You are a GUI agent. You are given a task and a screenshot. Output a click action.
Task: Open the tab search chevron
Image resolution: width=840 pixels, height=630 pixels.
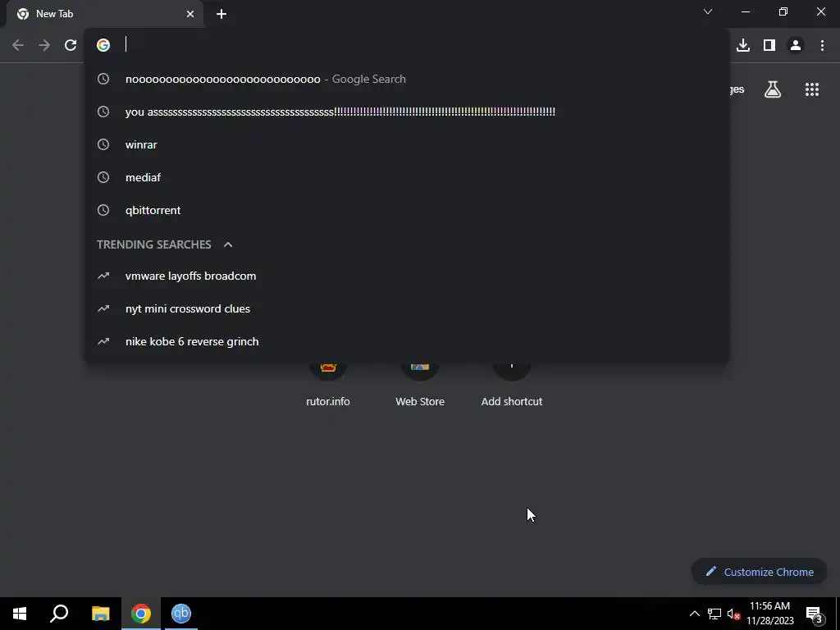point(708,11)
